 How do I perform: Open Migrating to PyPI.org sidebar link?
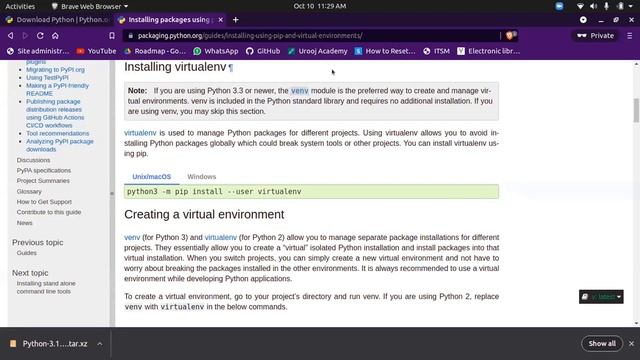56,69
